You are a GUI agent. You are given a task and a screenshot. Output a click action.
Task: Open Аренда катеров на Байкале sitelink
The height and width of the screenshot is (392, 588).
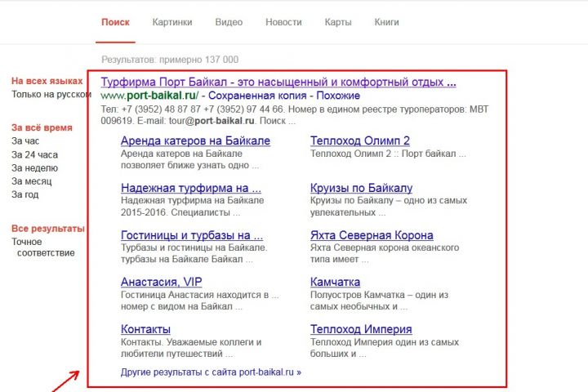coord(195,140)
